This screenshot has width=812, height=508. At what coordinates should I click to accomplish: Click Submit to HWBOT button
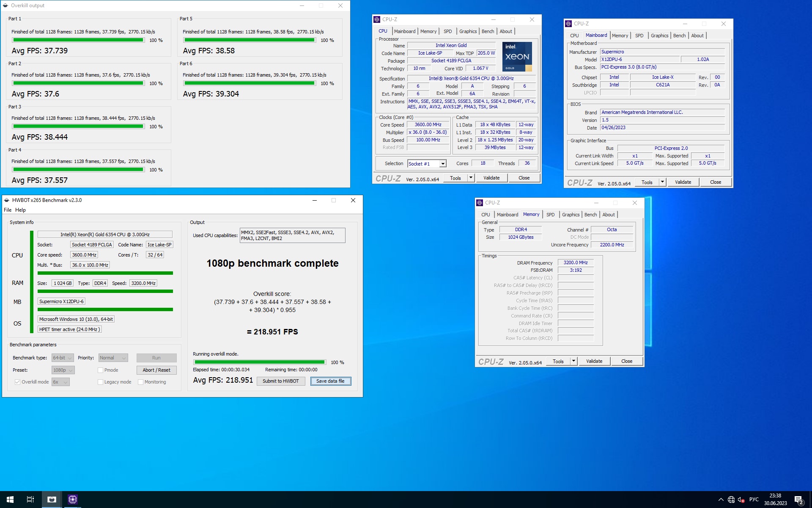coord(281,381)
